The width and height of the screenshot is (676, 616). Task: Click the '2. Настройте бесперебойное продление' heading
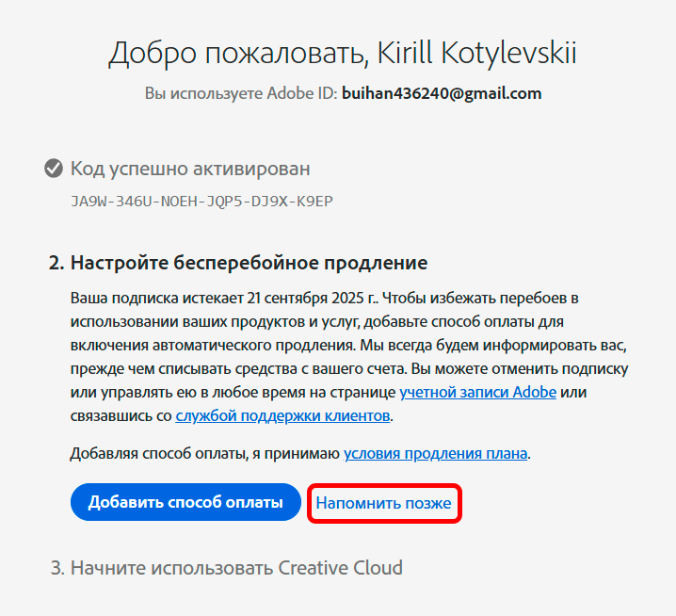(238, 263)
